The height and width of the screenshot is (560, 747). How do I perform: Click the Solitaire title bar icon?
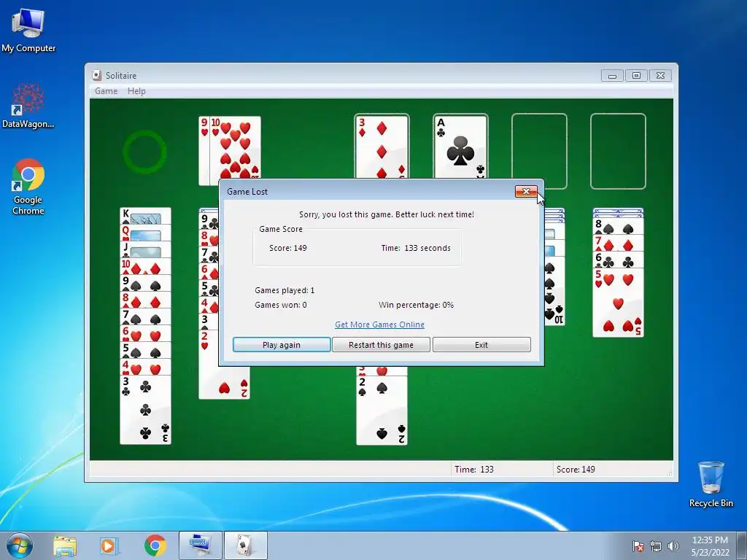[97, 75]
